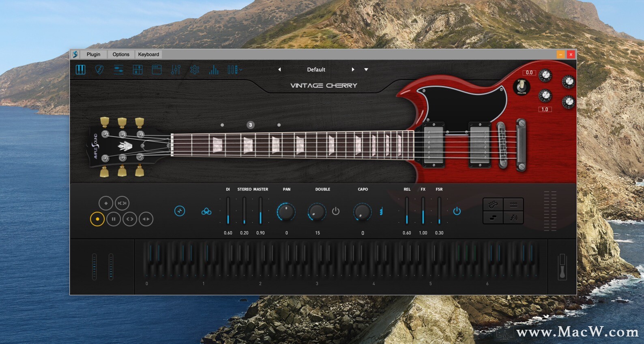
Task: Adjust the REL slider
Action: click(407, 211)
